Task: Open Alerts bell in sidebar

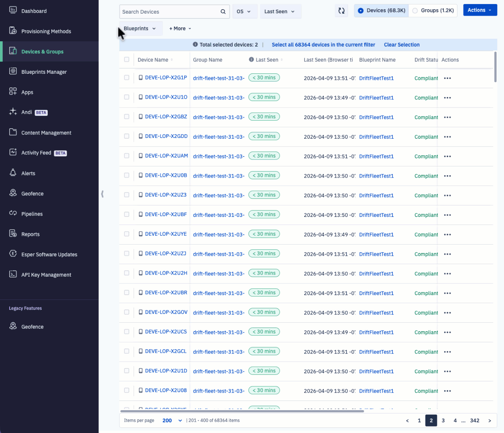Action: pos(13,173)
